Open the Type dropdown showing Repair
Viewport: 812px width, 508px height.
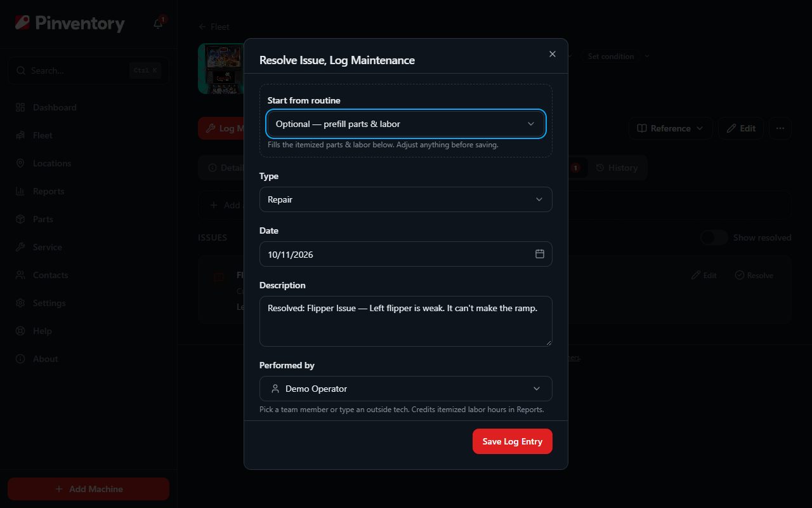tap(406, 199)
